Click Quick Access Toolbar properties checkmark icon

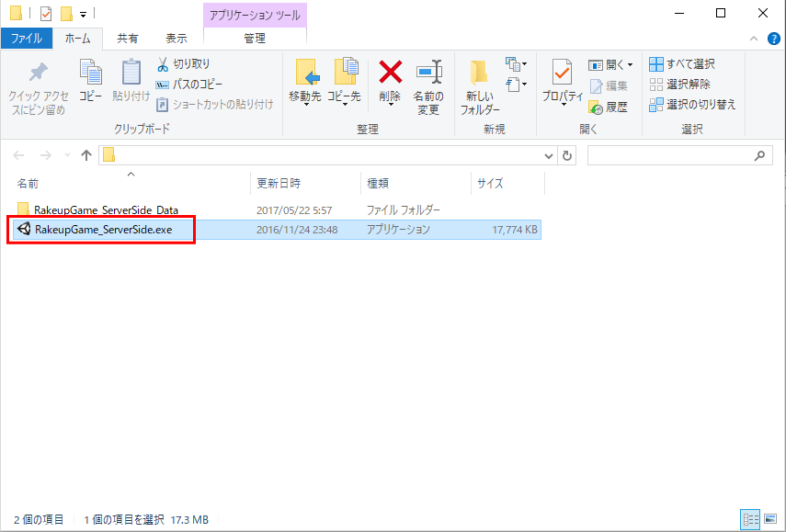pos(46,14)
